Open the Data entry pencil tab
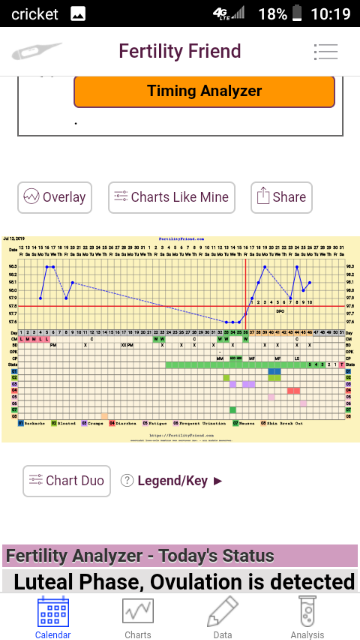Viewport: 360px width, 640px height. [222, 617]
